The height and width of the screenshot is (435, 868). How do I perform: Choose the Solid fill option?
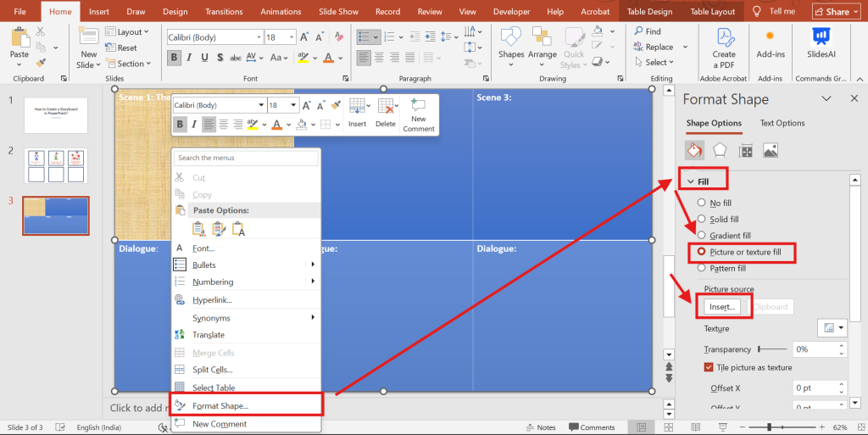click(701, 219)
